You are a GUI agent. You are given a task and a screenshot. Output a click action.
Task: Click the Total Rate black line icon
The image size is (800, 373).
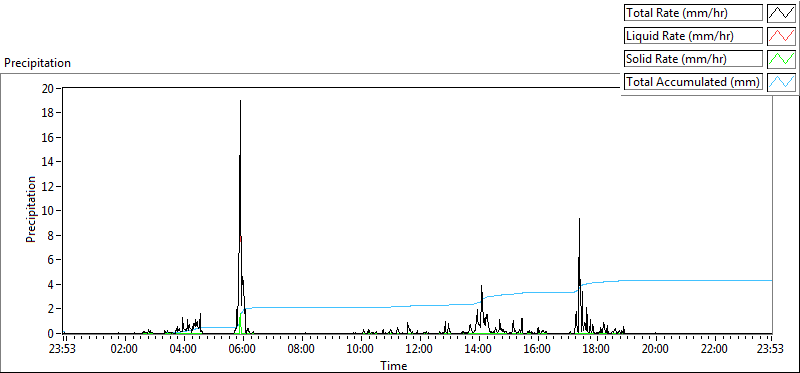(782, 13)
